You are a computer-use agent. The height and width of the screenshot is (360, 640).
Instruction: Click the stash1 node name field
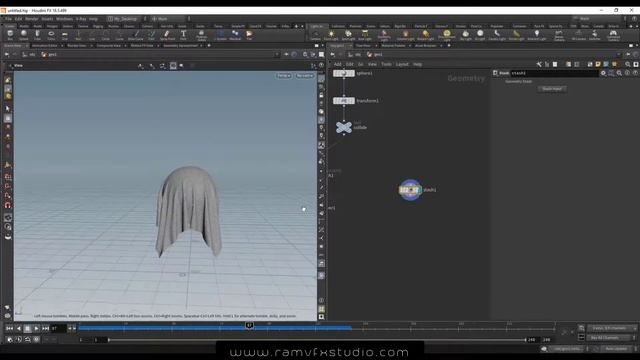(554, 73)
